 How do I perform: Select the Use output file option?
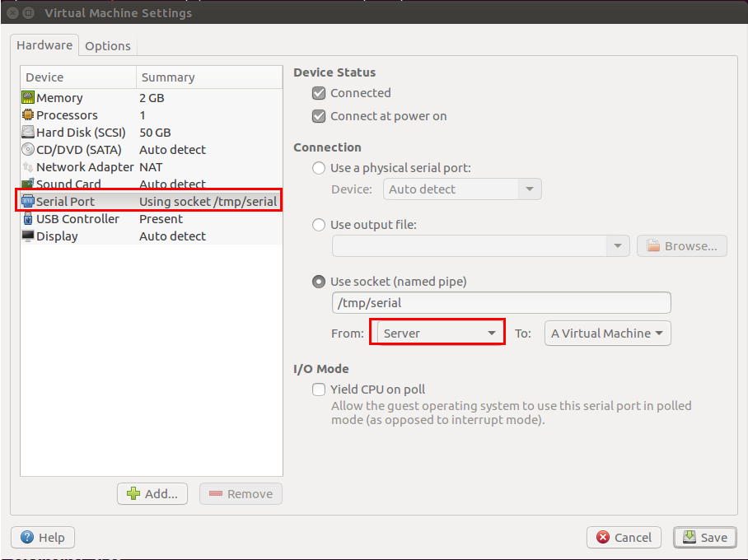pos(319,224)
